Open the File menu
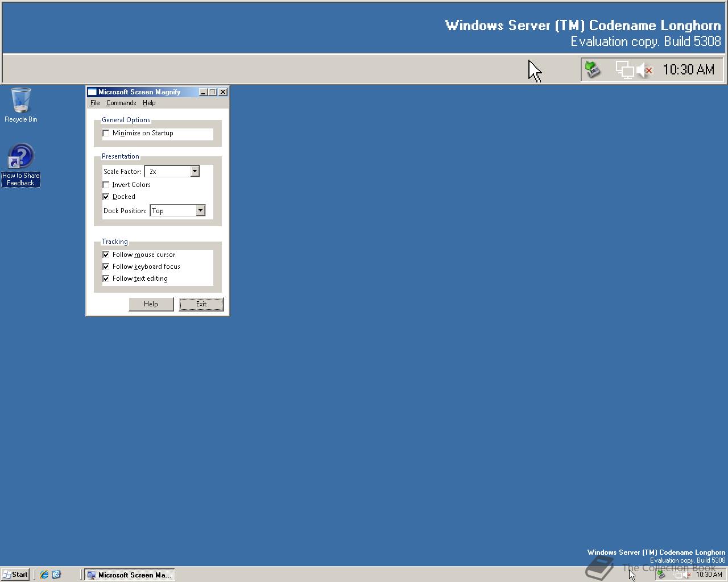This screenshot has height=582, width=728. pos(95,103)
